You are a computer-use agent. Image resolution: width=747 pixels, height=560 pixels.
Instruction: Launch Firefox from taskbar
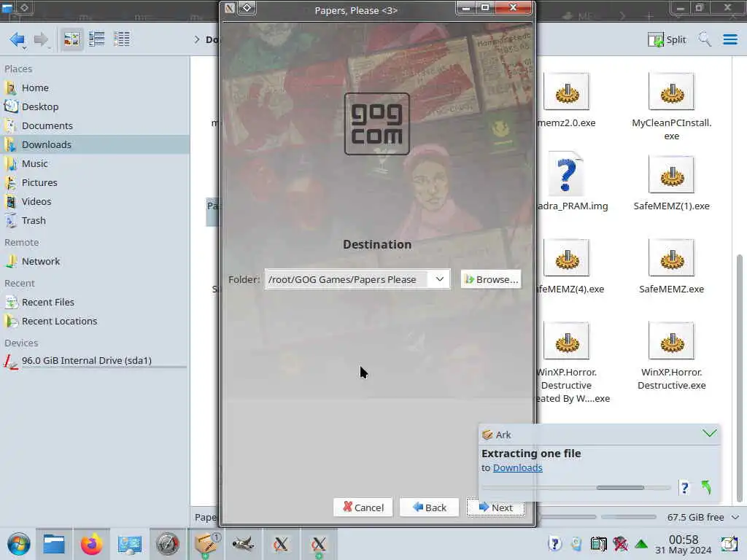point(91,544)
